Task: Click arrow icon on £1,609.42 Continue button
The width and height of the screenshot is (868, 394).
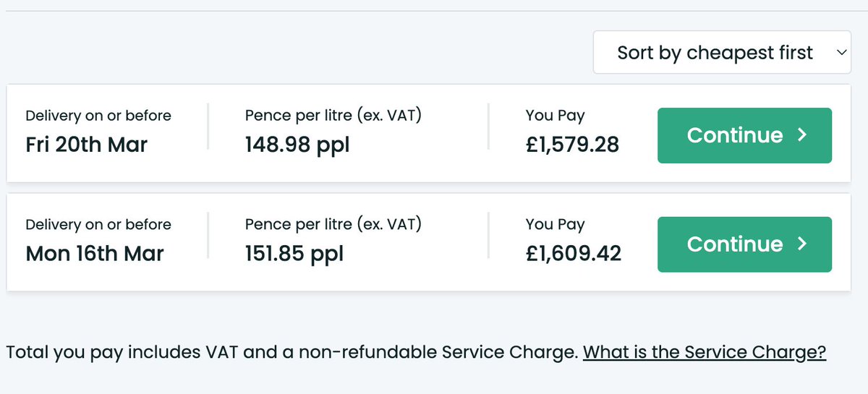Action: pos(801,244)
